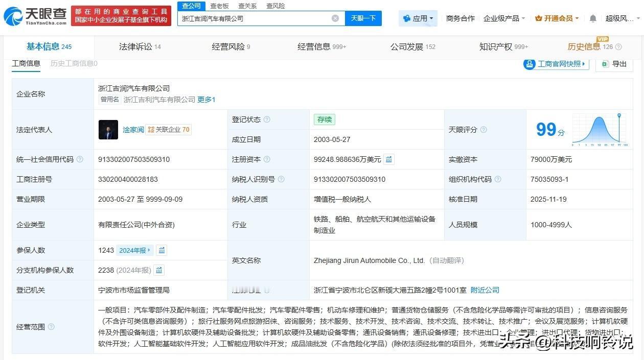Switch to the 查公司 search tab
Image resolution: width=644 pixels, height=360 pixels.
(x=192, y=6)
